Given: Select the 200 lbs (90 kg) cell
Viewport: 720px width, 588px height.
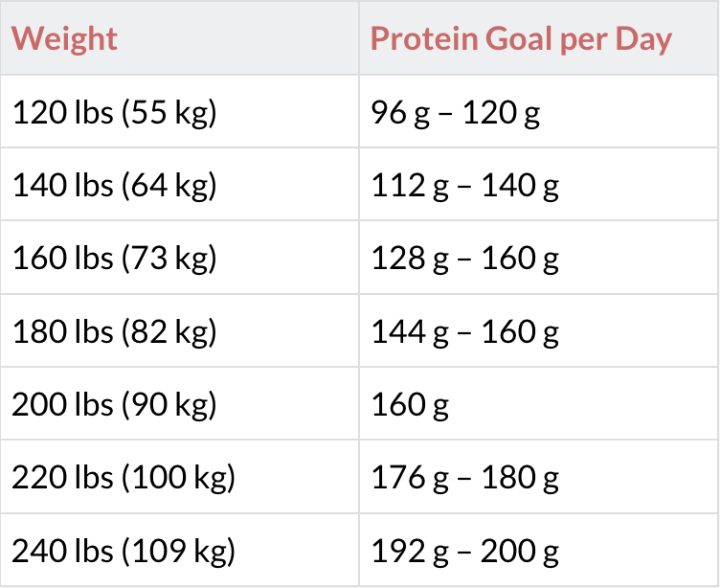Looking at the screenshot, I should coord(179,404).
